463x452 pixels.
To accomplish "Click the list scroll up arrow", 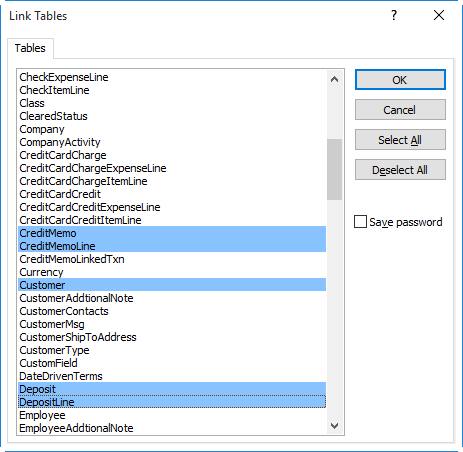I will [x=334, y=79].
